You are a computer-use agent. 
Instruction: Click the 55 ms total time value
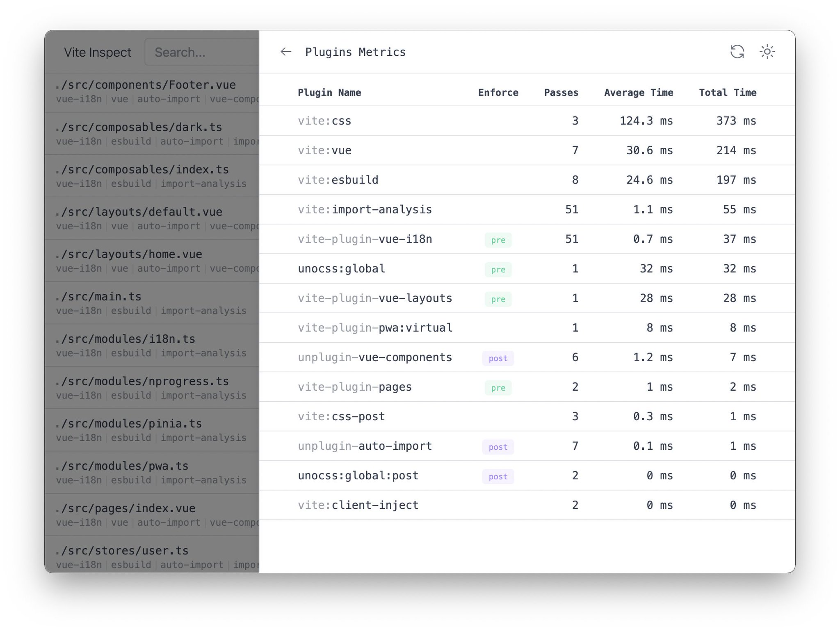[x=740, y=209]
